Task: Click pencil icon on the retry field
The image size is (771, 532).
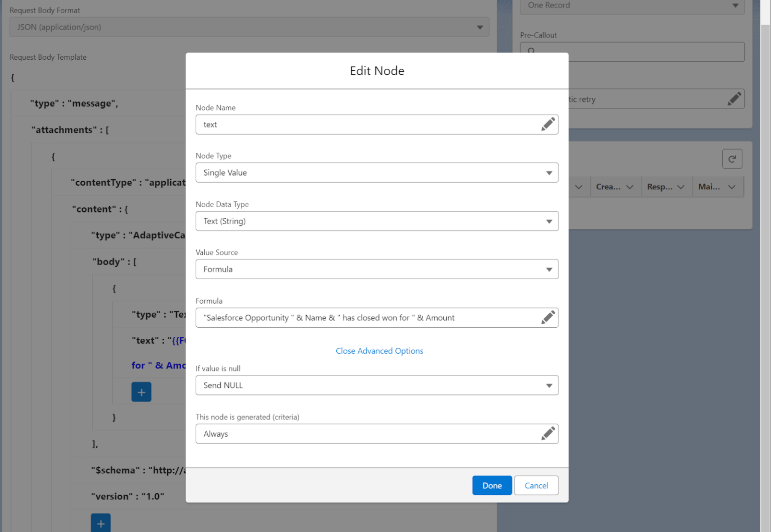Action: coord(734,98)
